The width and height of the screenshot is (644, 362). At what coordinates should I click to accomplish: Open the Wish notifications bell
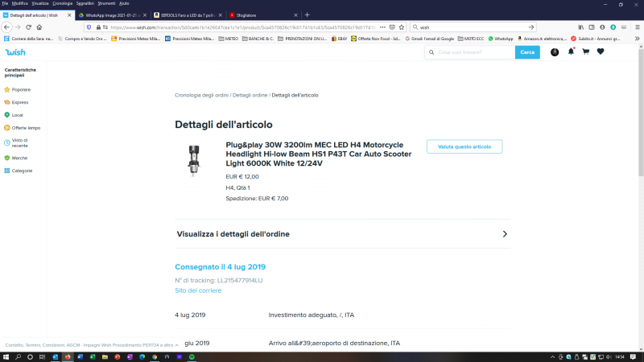(x=571, y=51)
